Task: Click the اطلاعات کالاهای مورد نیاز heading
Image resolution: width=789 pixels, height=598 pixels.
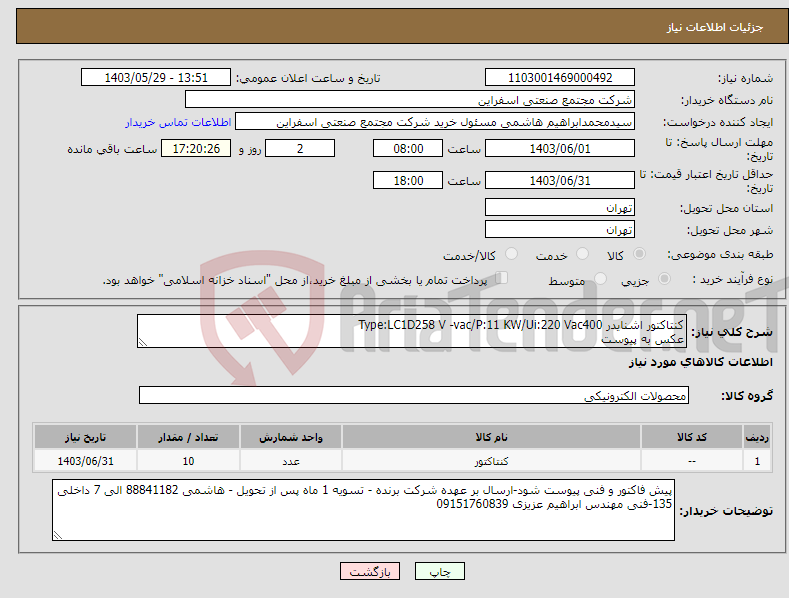Action: click(700, 362)
